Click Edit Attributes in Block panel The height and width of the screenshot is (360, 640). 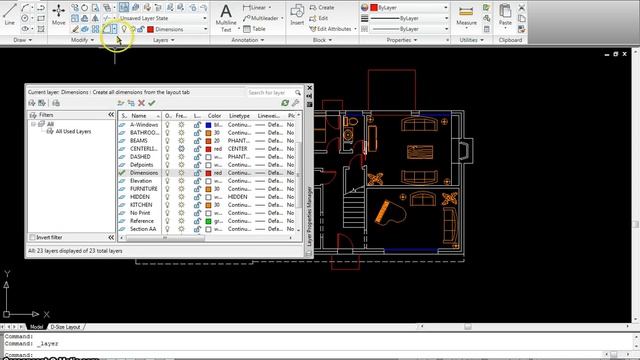[x=330, y=29]
